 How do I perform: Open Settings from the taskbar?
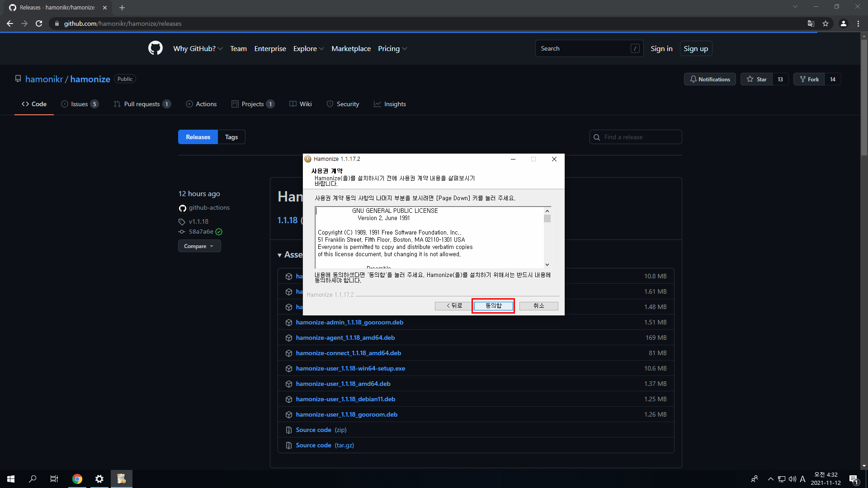pyautogui.click(x=99, y=479)
